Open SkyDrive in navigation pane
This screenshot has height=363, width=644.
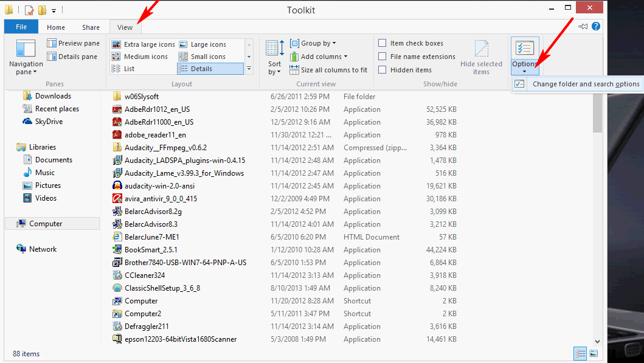(x=49, y=121)
